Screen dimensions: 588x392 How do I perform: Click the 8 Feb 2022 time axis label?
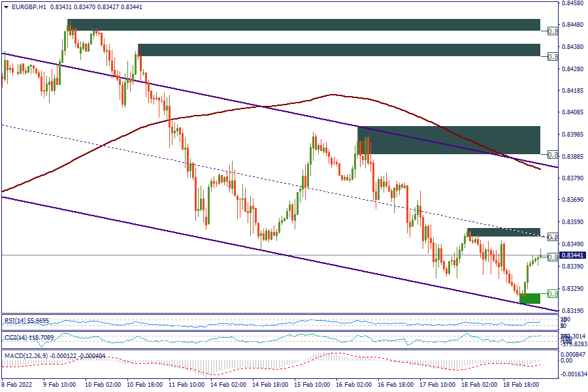(x=18, y=385)
